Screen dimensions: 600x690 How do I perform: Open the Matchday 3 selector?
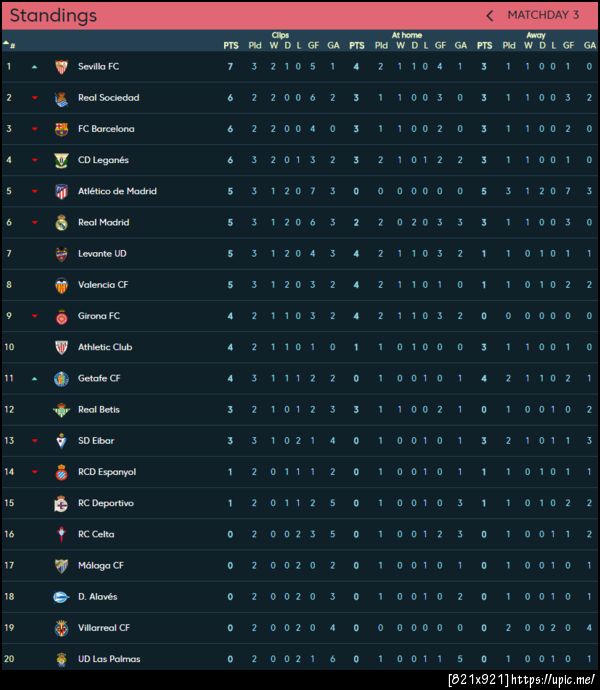[543, 16]
